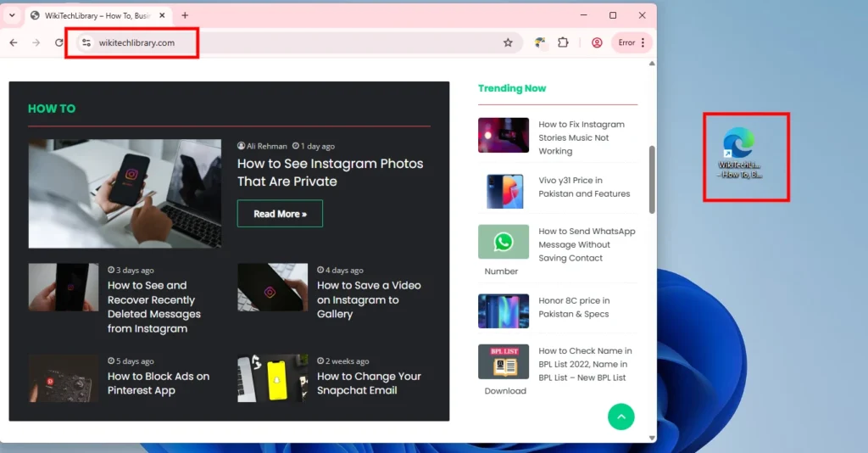The image size is (868, 453).
Task: Close the WikiTechLibrary tab
Action: pos(162,15)
